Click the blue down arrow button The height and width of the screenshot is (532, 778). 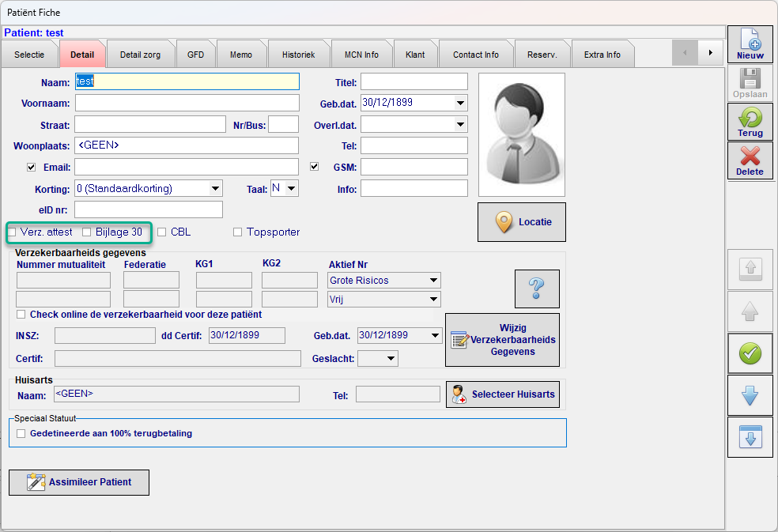point(750,395)
